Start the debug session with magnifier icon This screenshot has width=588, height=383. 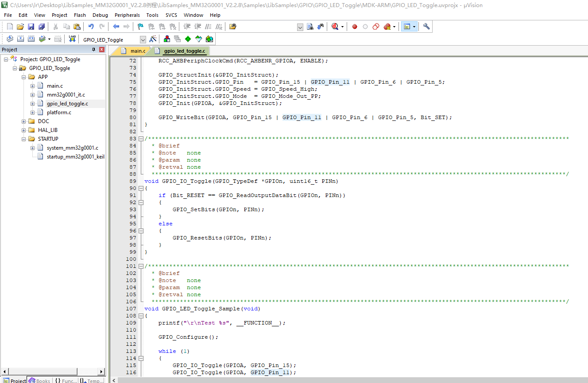[335, 27]
